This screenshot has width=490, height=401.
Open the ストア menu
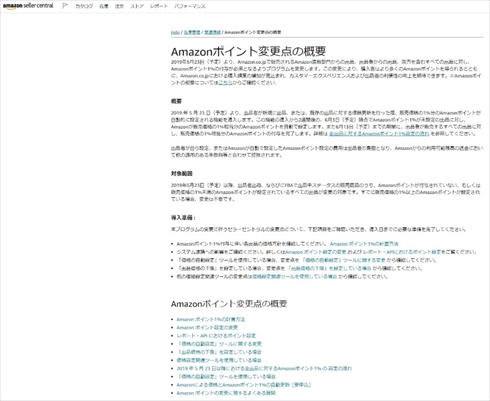point(137,6)
